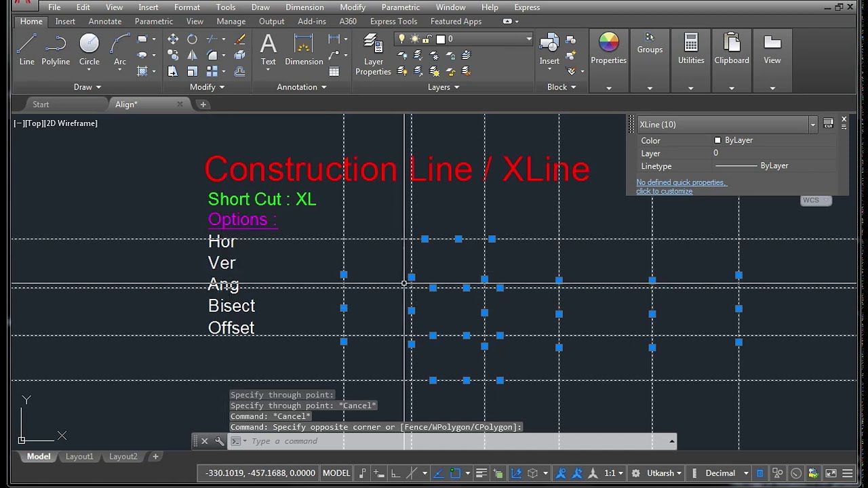Image resolution: width=868 pixels, height=488 pixels.
Task: Open status bar Customization menu icon
Action: (x=847, y=473)
